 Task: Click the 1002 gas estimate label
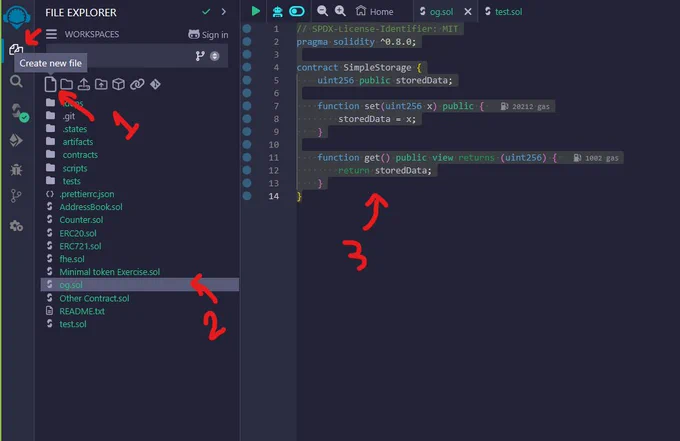point(596,158)
